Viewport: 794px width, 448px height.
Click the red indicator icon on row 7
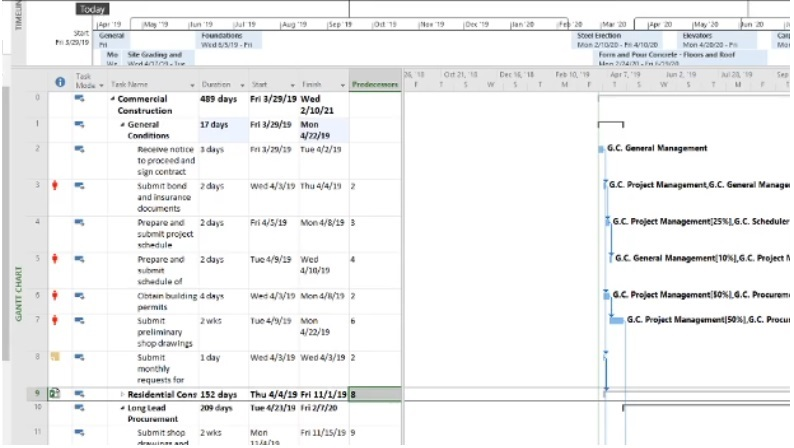[x=56, y=319]
